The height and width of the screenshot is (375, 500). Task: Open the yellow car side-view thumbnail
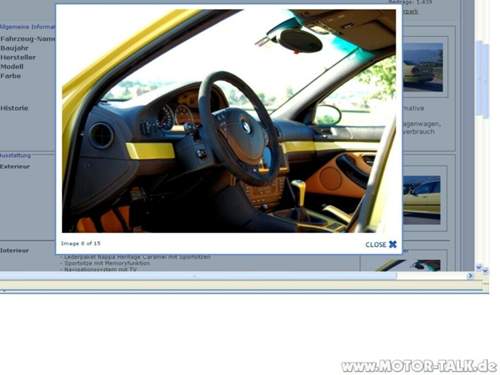(422, 200)
